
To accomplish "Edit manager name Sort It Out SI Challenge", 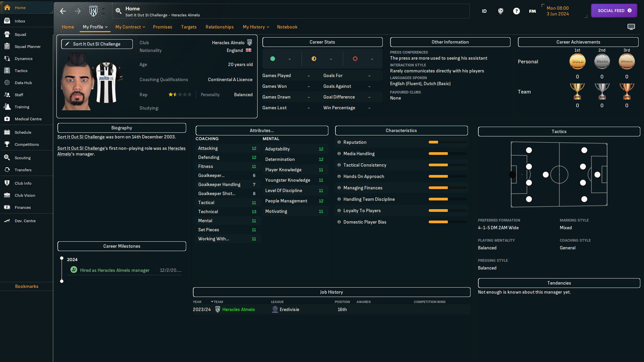I will 97,44.
